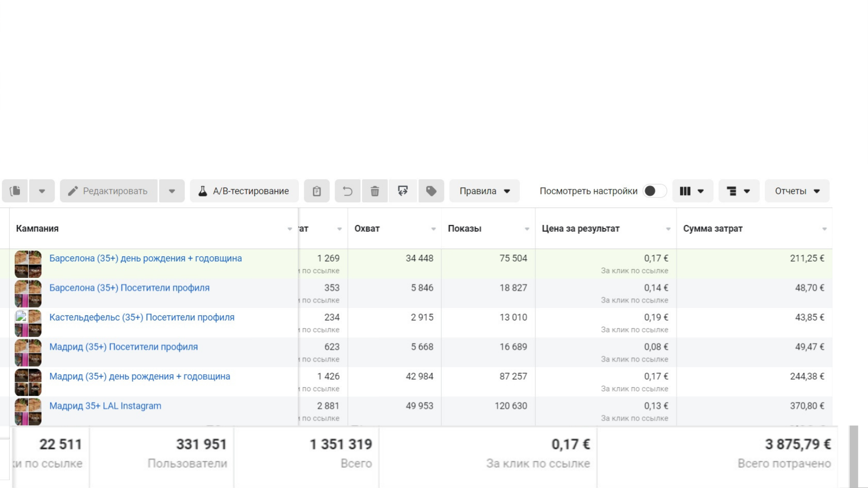
Task: Open dropdown arrow next to Редактировать
Action: [x=172, y=191]
